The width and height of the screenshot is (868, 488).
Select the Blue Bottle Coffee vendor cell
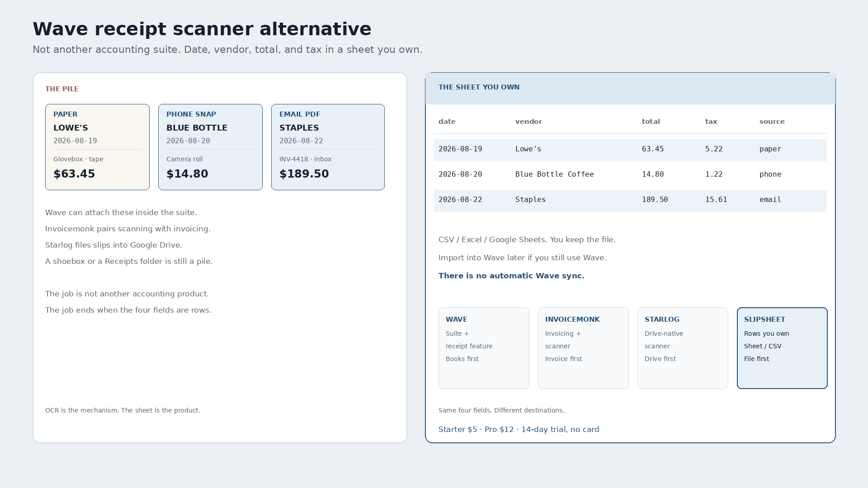[x=555, y=174]
